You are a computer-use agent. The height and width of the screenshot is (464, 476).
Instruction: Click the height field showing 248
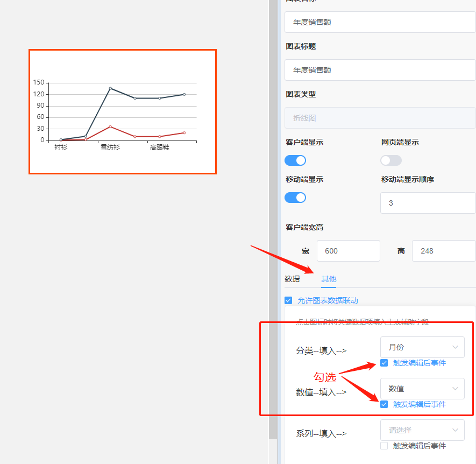click(443, 251)
